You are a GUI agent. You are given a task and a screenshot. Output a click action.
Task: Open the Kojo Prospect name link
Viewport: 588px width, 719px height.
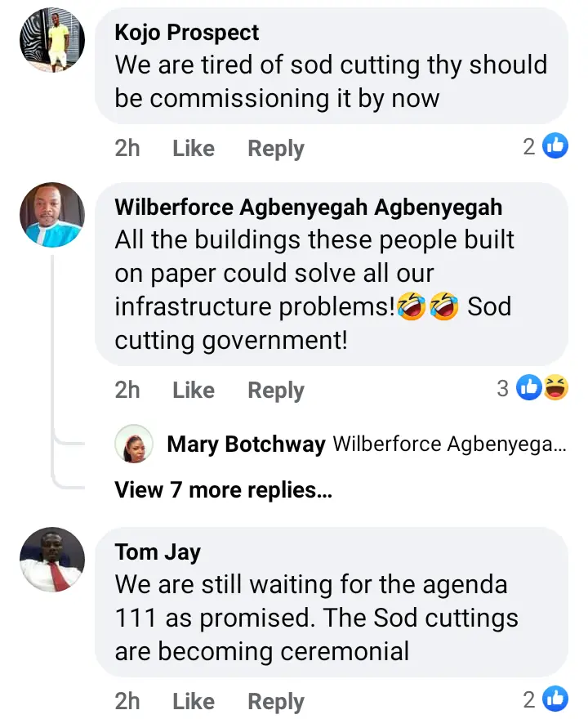tap(186, 33)
